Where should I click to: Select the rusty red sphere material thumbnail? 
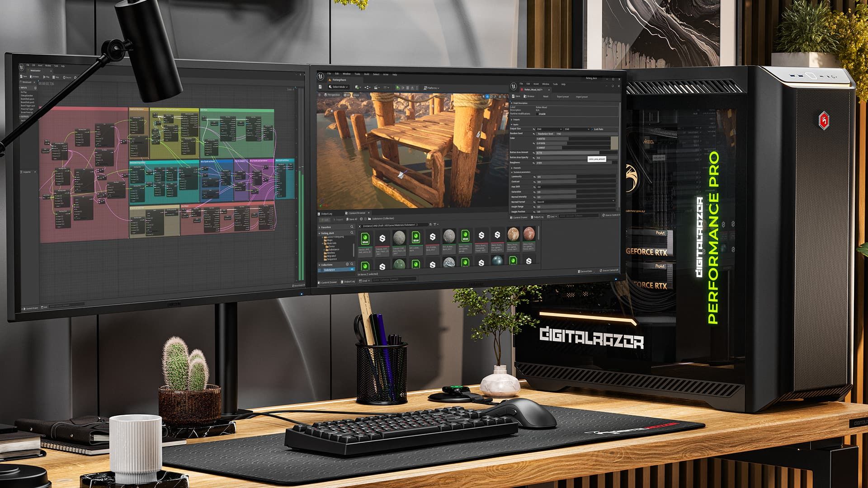(x=529, y=235)
